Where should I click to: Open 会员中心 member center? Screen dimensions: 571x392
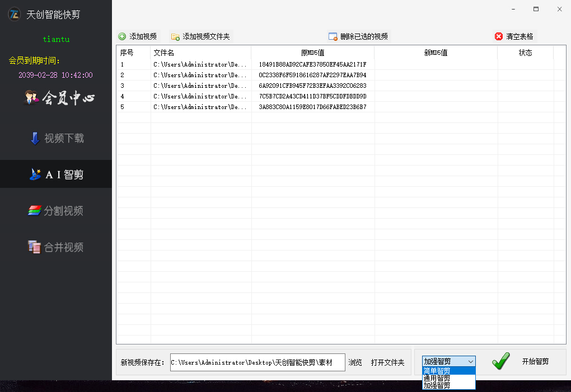pyautogui.click(x=59, y=97)
